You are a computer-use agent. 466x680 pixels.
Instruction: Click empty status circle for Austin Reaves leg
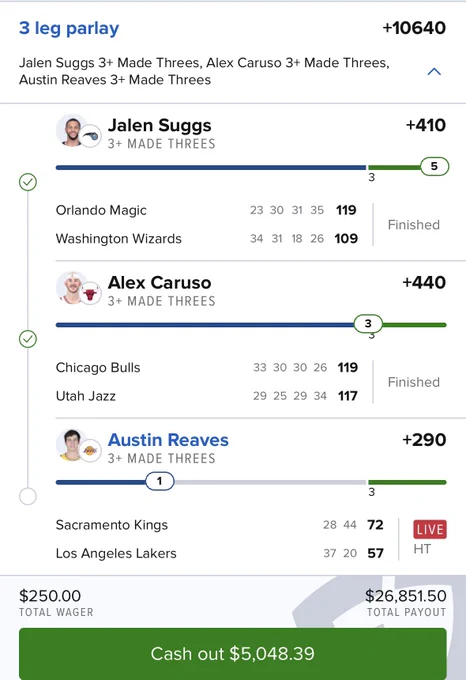(28, 496)
